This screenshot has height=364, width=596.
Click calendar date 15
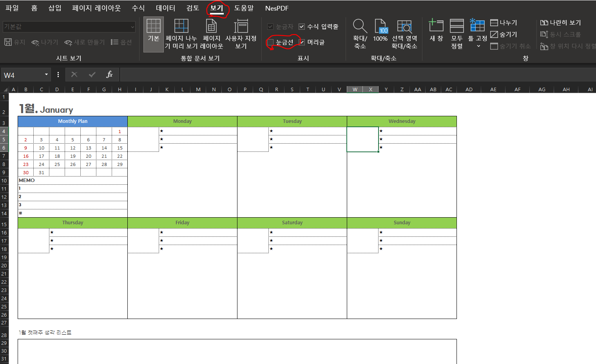pyautogui.click(x=120, y=148)
